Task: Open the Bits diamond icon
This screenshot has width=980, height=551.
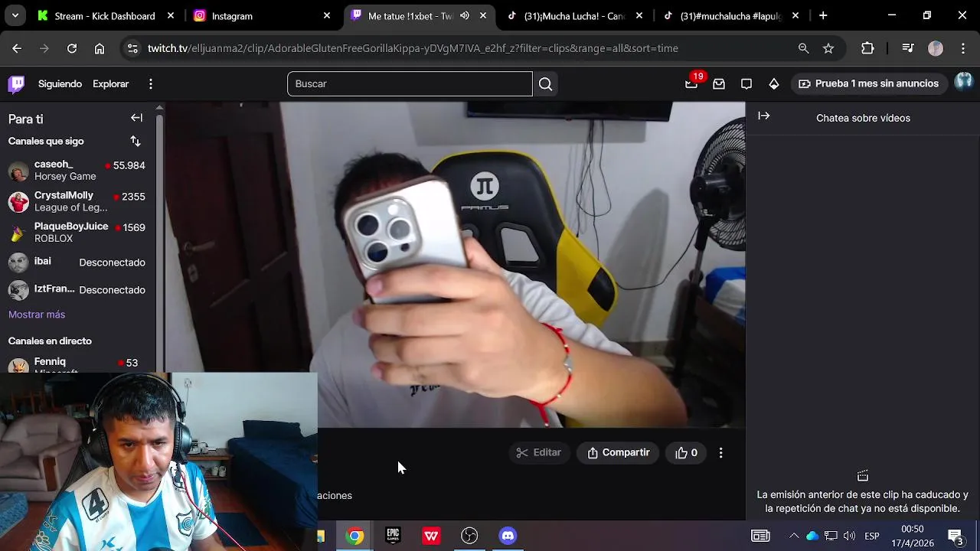Action: (x=774, y=83)
